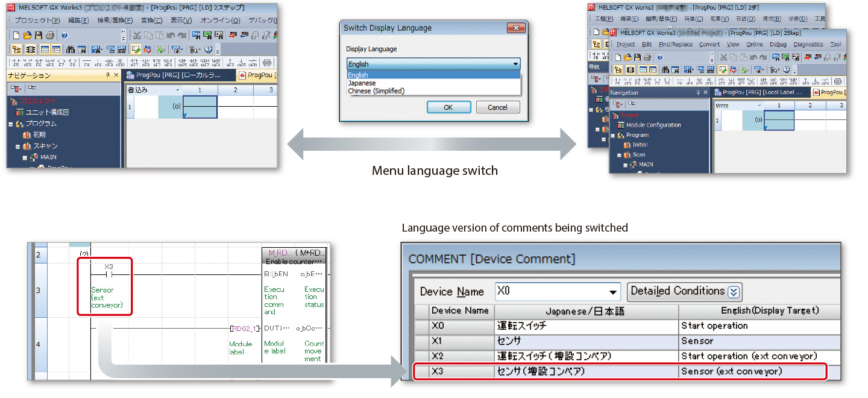Screen dimensions: 868x398
Task: Click the New project toolbar icon
Action: (16, 35)
